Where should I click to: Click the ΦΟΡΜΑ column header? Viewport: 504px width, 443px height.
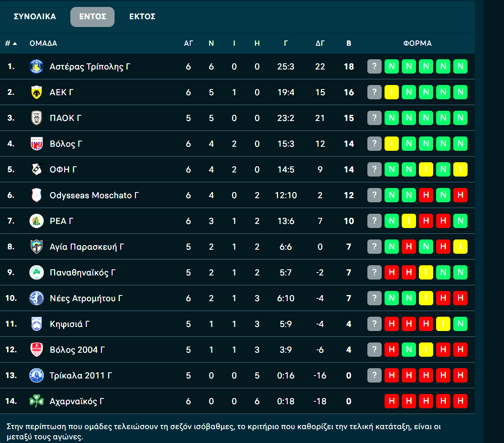417,43
